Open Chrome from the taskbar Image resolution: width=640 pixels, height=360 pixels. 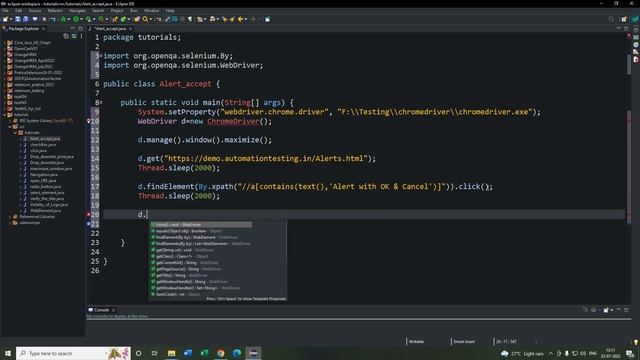(220, 353)
